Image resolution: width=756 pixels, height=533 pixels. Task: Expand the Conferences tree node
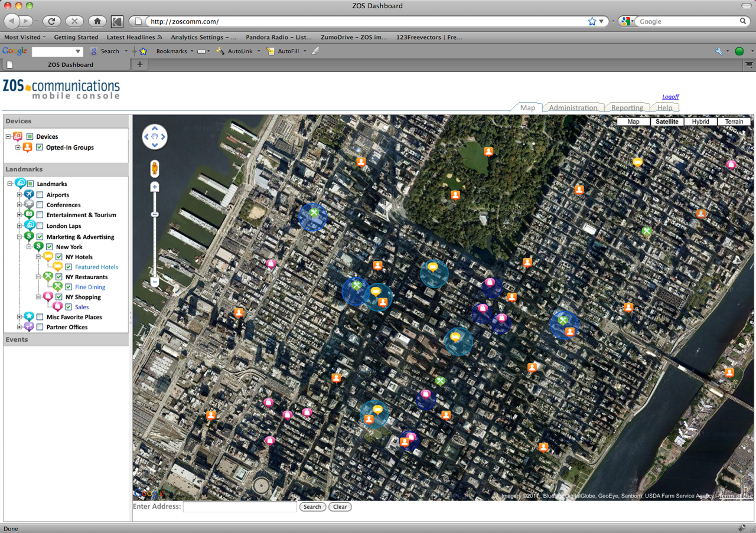[19, 205]
